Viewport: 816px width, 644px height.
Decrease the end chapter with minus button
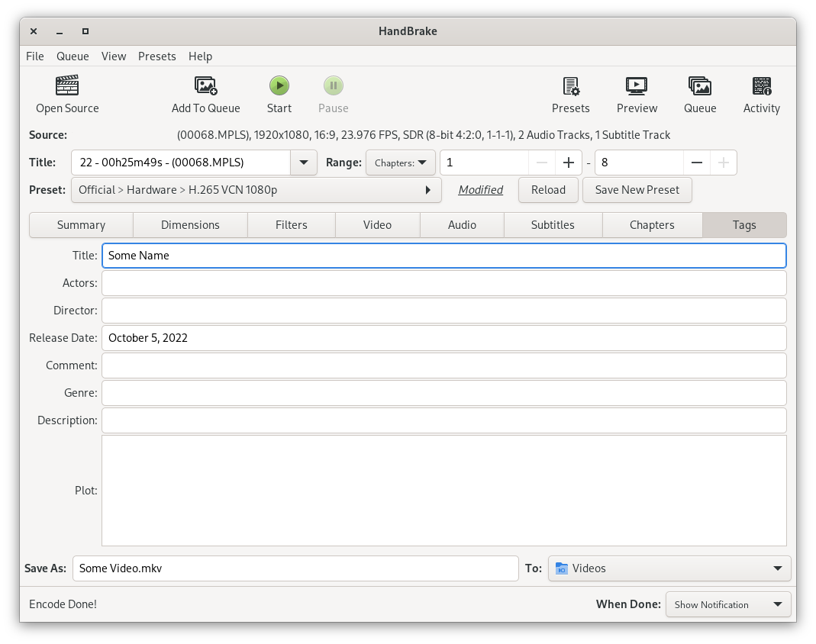[696, 163]
